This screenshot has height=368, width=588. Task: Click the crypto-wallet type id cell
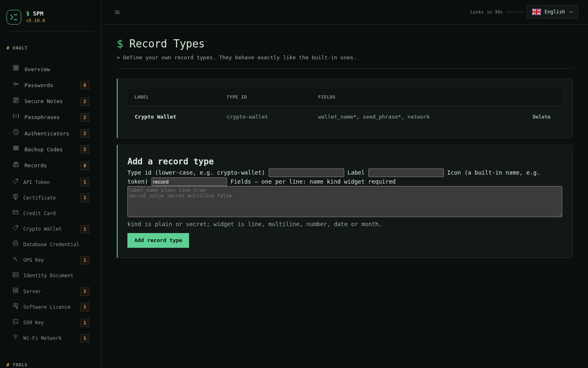[247, 117]
